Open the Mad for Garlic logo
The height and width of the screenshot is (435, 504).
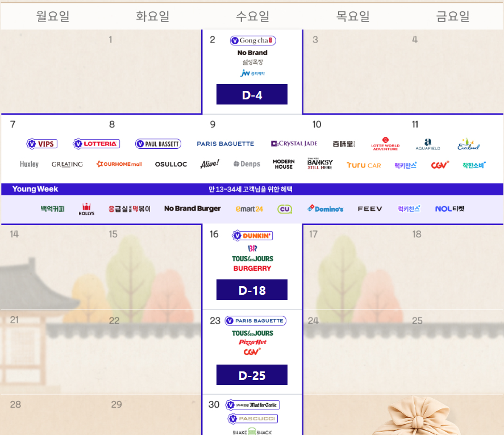pyautogui.click(x=253, y=405)
